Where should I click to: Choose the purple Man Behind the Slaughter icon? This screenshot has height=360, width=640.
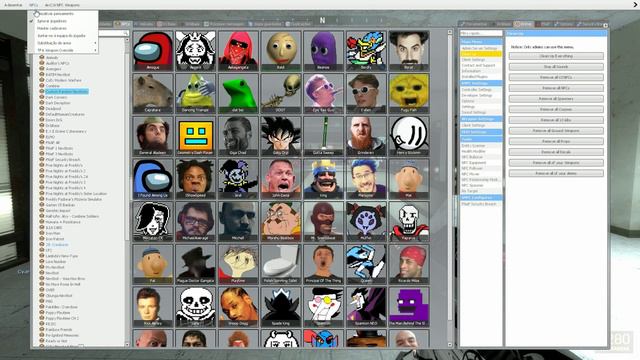pyautogui.click(x=409, y=307)
